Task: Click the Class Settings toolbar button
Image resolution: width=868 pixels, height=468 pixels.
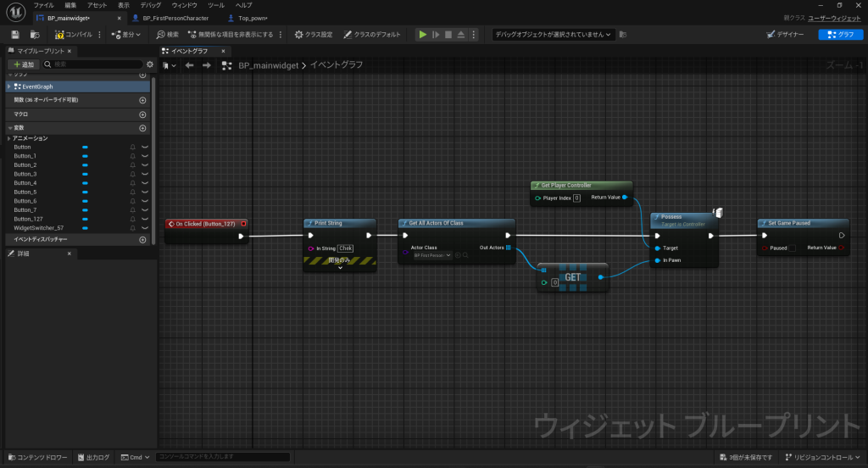Action: tap(313, 35)
